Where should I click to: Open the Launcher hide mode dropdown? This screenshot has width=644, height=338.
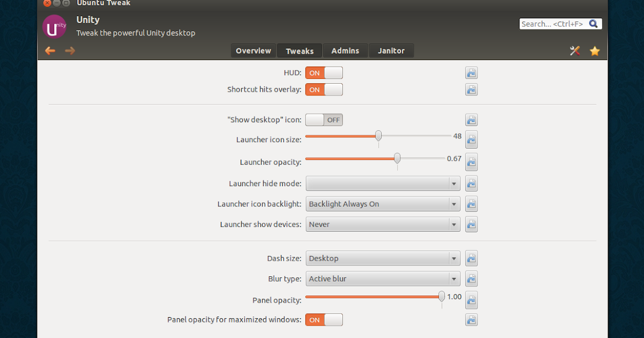383,183
